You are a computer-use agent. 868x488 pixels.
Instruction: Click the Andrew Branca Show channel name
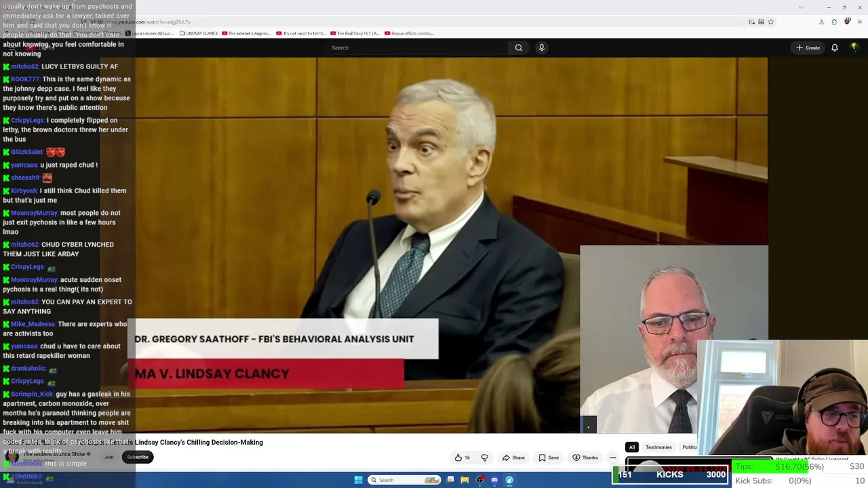(x=56, y=454)
